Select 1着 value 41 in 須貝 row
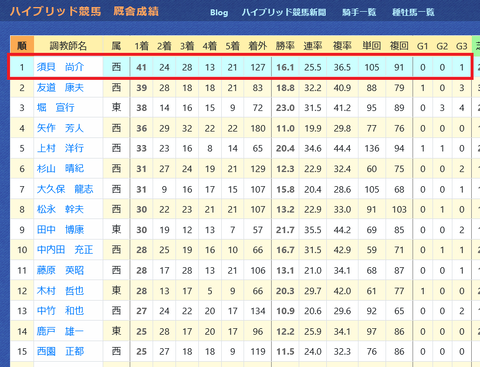The image size is (480, 367). 141,67
